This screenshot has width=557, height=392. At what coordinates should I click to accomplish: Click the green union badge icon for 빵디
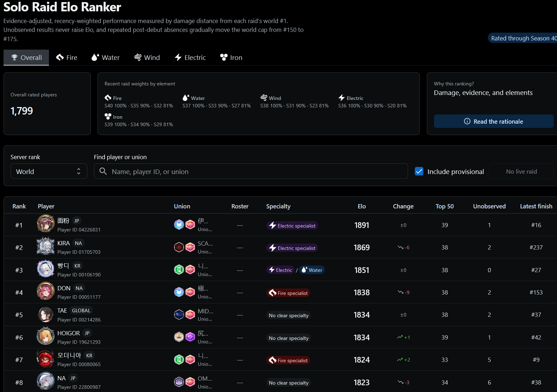tap(179, 270)
